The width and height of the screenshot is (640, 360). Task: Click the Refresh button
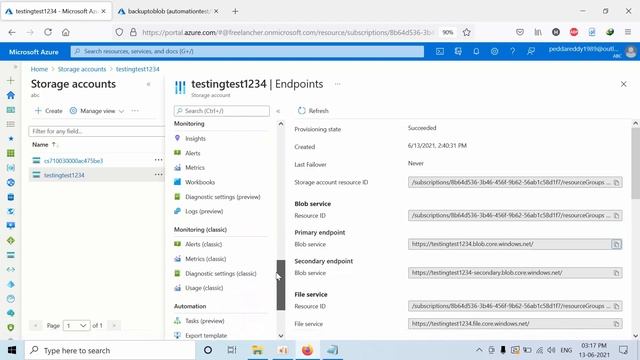[313, 111]
